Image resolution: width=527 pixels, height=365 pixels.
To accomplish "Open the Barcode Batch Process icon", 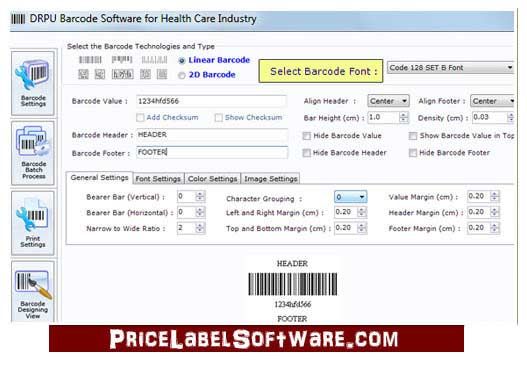I will pos(33,153).
